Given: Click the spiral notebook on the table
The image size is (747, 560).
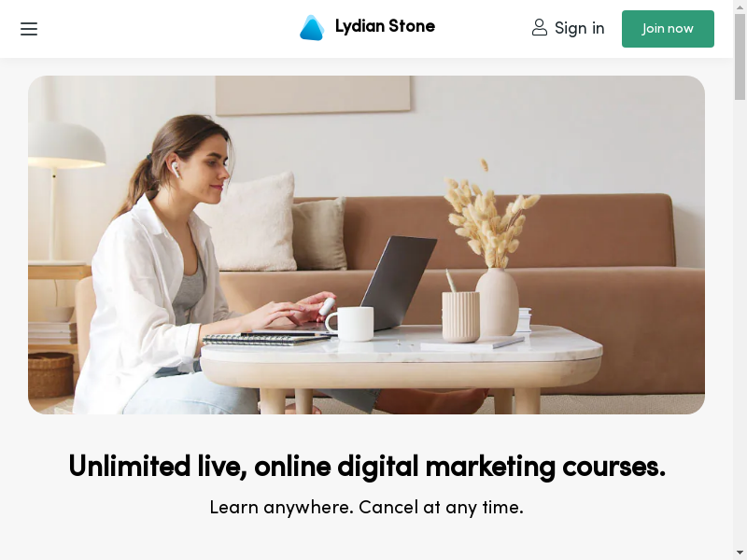Looking at the screenshot, I should tap(266, 340).
